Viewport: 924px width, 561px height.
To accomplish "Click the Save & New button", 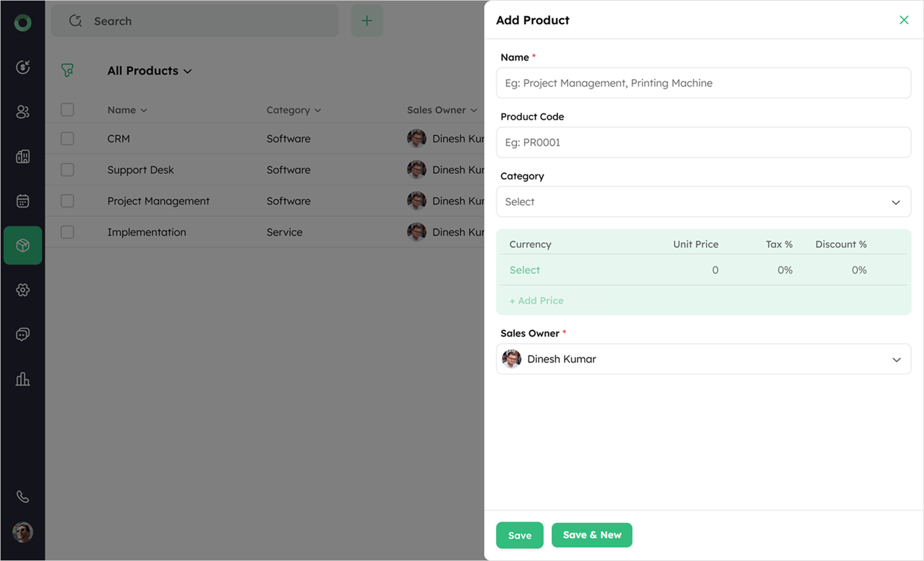I will click(591, 535).
